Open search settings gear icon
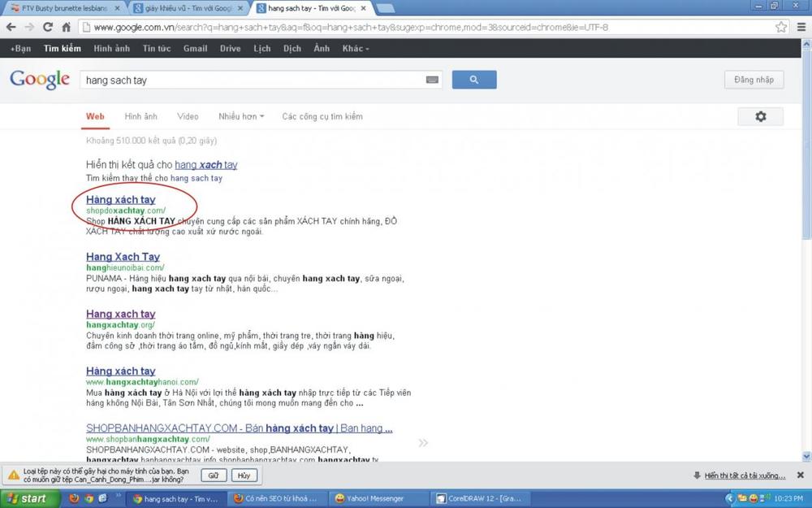 click(760, 116)
